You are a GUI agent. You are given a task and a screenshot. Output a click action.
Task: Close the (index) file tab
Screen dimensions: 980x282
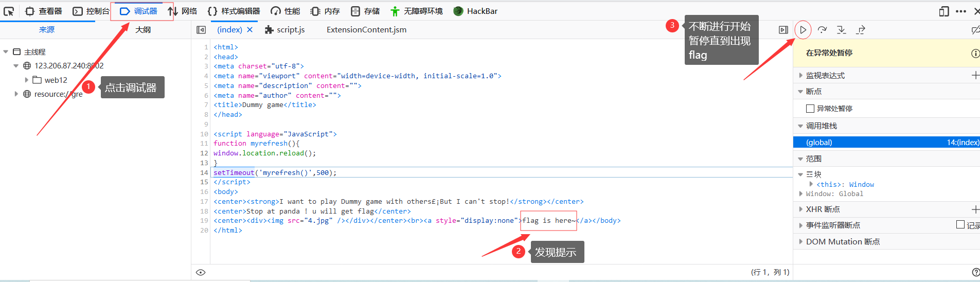[x=250, y=30]
